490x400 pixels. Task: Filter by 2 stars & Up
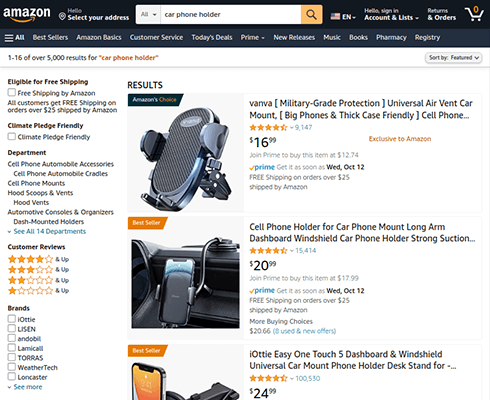pos(38,280)
